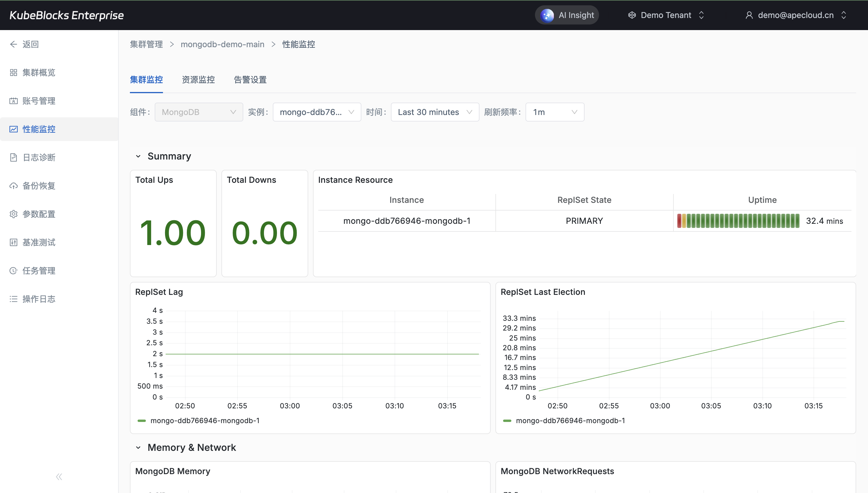The width and height of the screenshot is (868, 493).
Task: Switch to the 告警设置 tab
Action: tap(250, 80)
